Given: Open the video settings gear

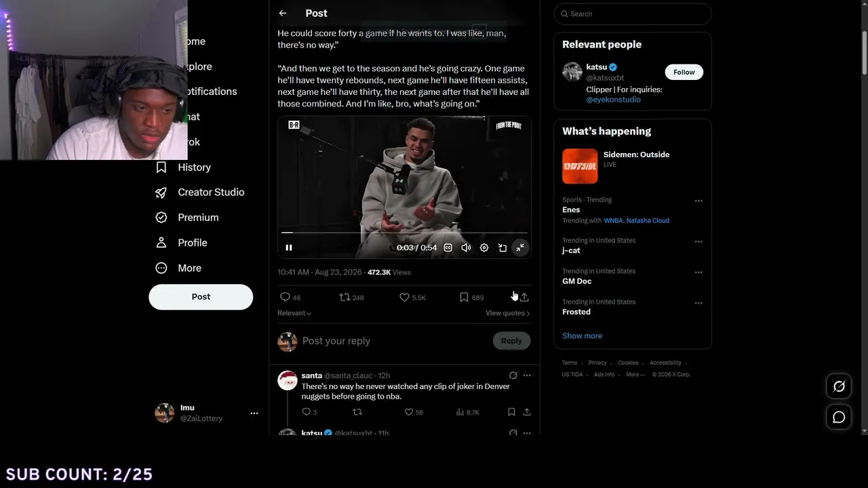Looking at the screenshot, I should (484, 248).
